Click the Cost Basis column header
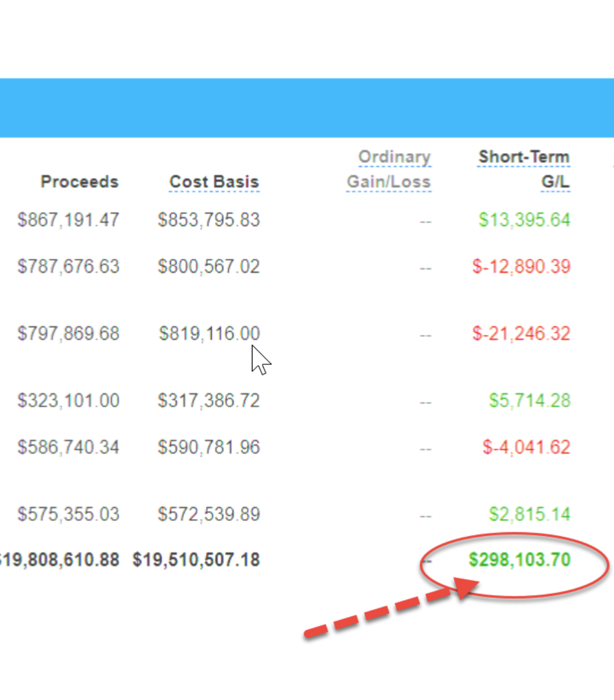This screenshot has height=700, width=614. (x=214, y=182)
